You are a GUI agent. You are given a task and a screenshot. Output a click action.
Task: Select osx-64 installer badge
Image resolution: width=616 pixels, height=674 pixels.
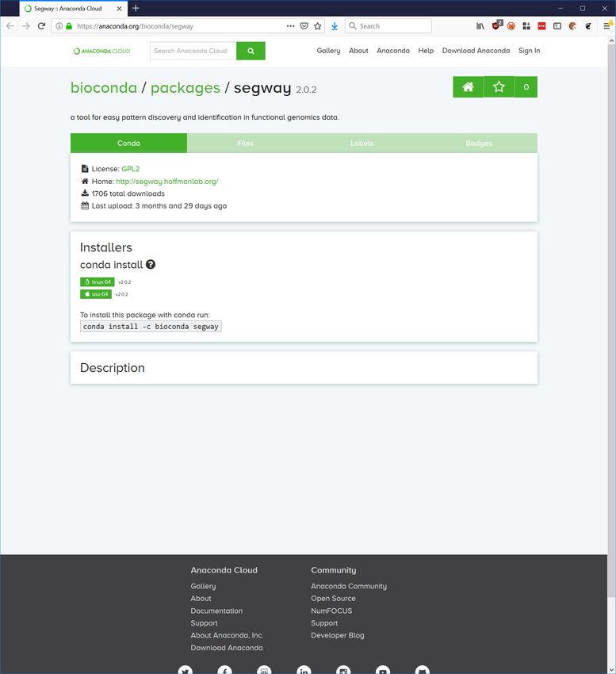pos(95,294)
